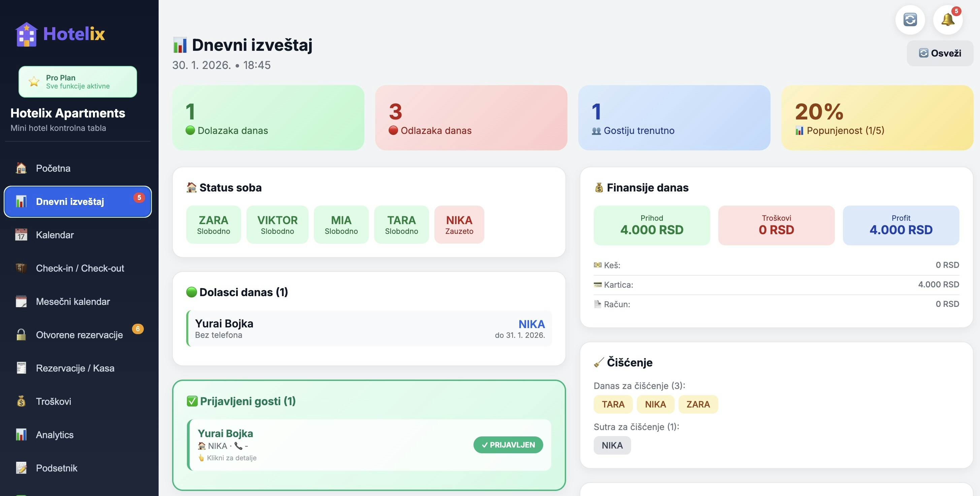980x496 pixels.
Task: Click the Troškovi money bag icon
Action: tap(21, 401)
